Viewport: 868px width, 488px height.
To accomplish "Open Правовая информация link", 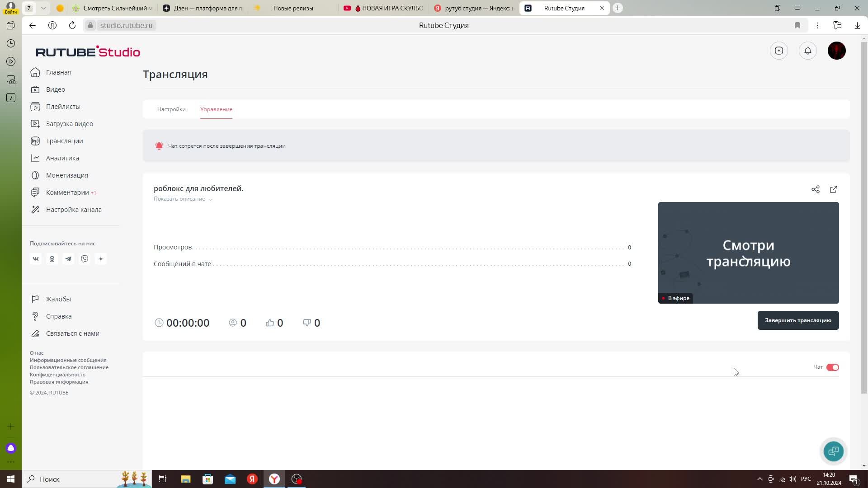I will click(x=59, y=382).
